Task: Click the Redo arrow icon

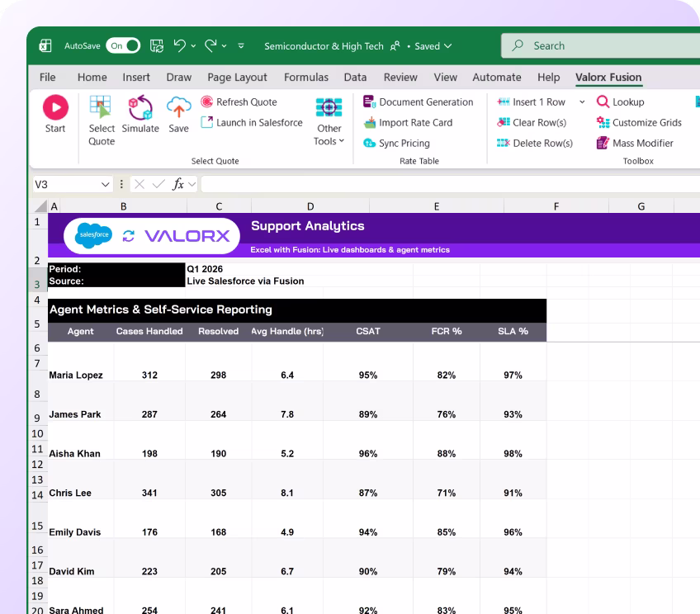Action: click(x=210, y=45)
